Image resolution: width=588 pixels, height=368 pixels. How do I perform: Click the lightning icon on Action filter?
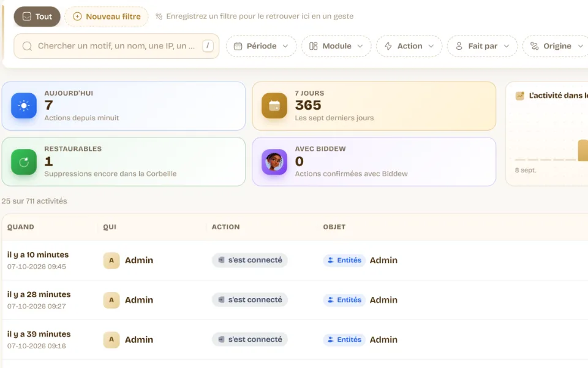[388, 46]
